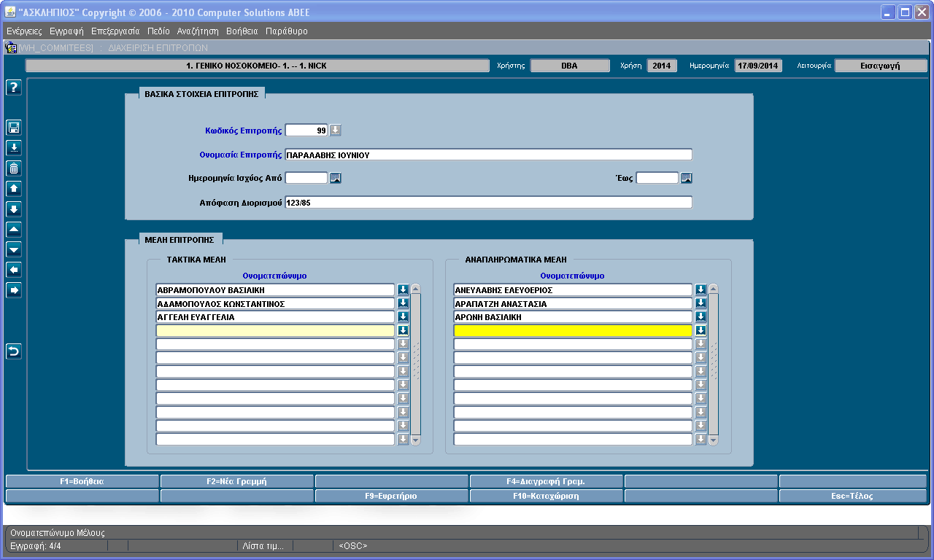Viewport: 934px width, 560px height.
Task: Select the ΑΡΩΝΗ ΒΑΣΙΛΙΚΗ member entry
Action: 573,316
